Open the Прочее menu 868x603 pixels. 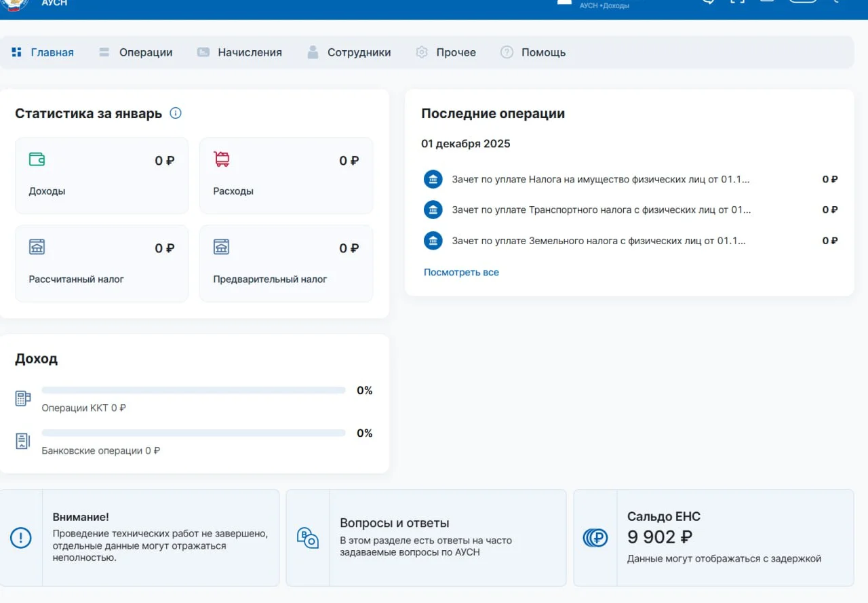(x=455, y=52)
